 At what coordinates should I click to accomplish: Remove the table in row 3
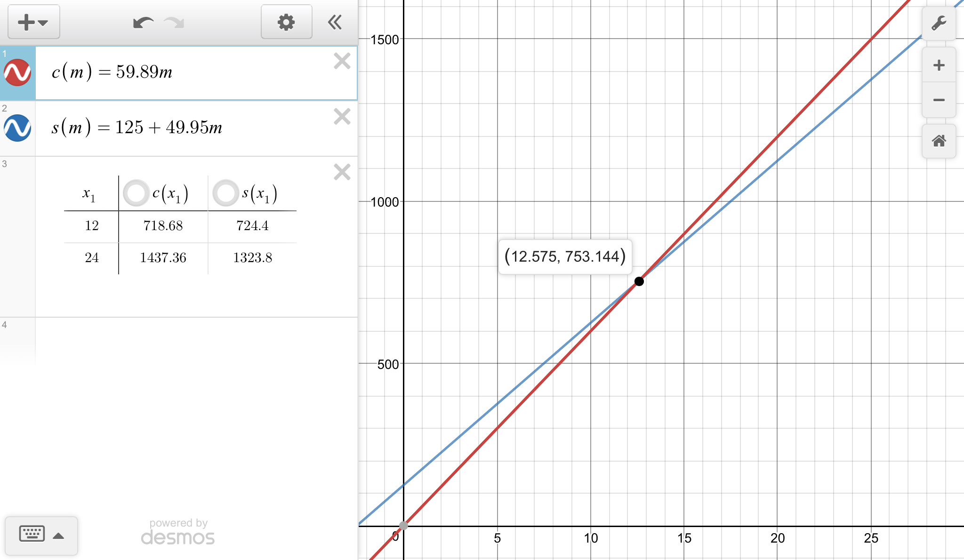342,172
